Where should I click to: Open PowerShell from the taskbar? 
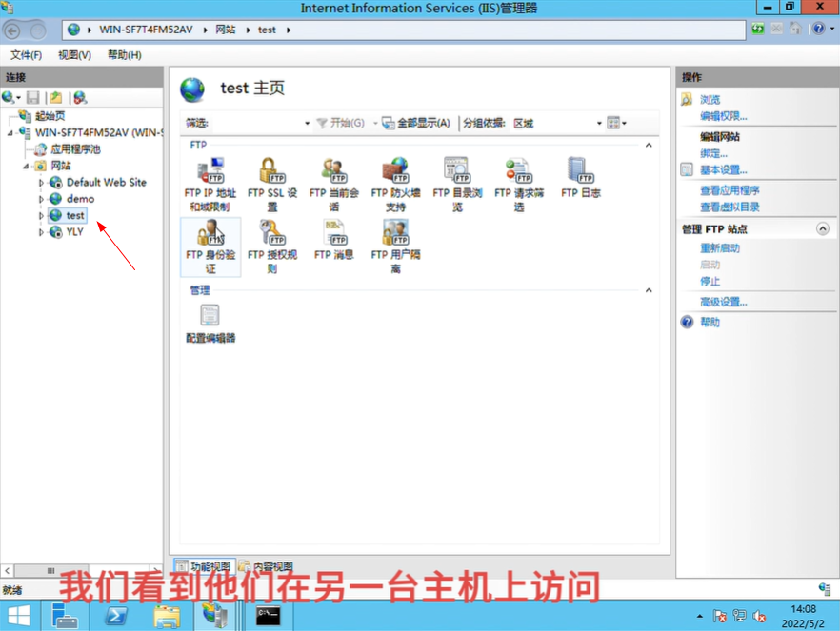click(x=116, y=616)
